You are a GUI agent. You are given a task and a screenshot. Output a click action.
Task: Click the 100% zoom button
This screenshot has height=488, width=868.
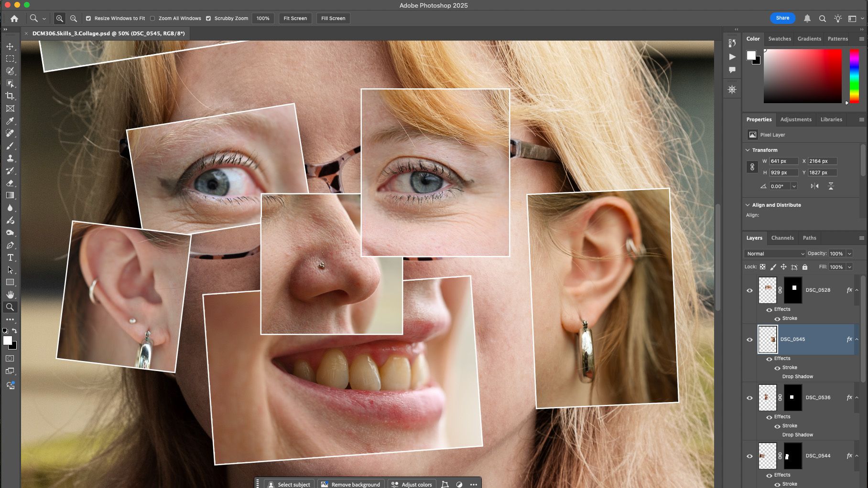coord(263,18)
